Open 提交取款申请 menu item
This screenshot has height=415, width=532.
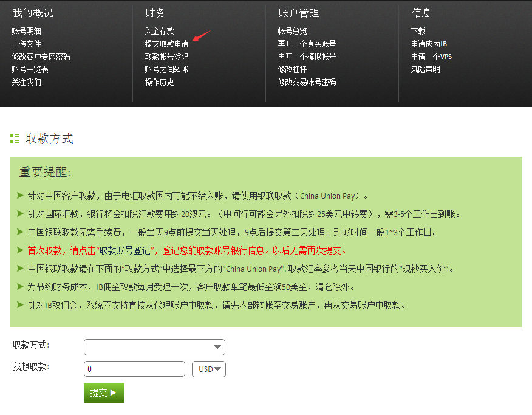pyautogui.click(x=166, y=44)
